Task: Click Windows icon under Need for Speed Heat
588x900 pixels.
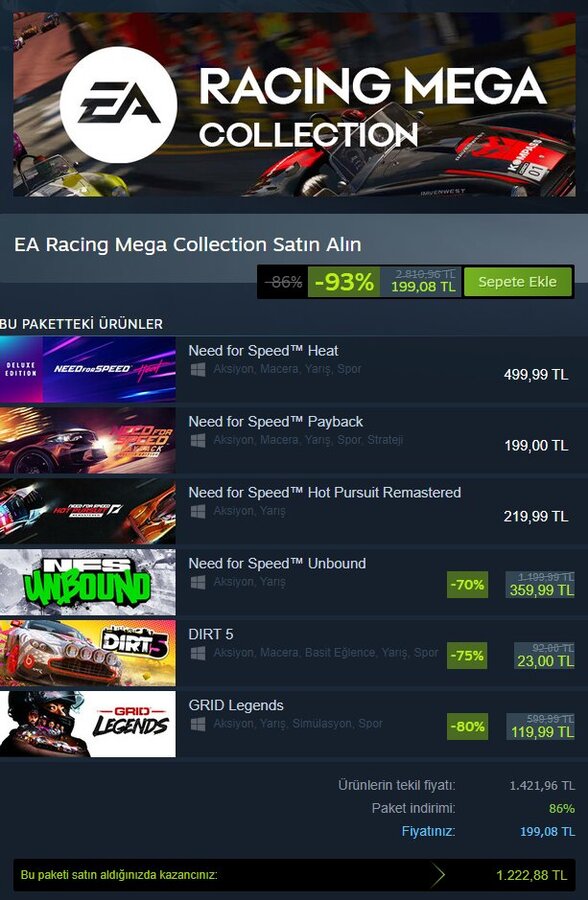Action: [198, 369]
